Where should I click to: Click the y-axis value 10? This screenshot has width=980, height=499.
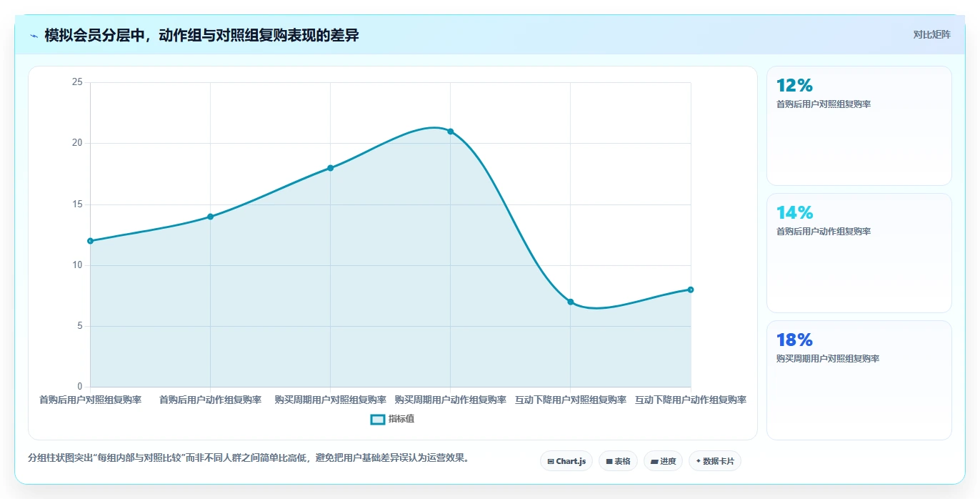77,265
